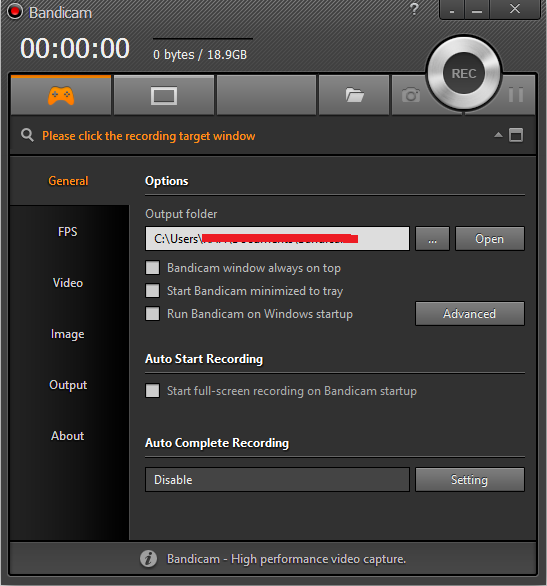This screenshot has height=586, width=547.
Task: Take a screenshot with the camera icon
Action: 411,95
